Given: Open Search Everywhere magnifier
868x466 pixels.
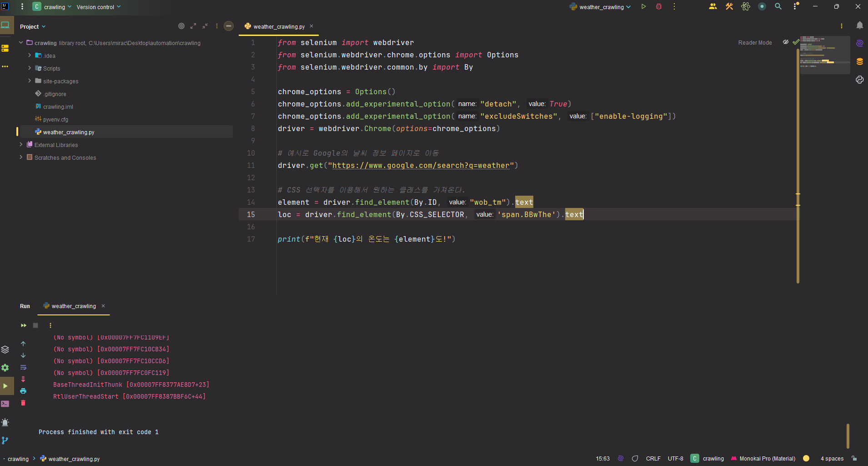Looking at the screenshot, I should [778, 6].
